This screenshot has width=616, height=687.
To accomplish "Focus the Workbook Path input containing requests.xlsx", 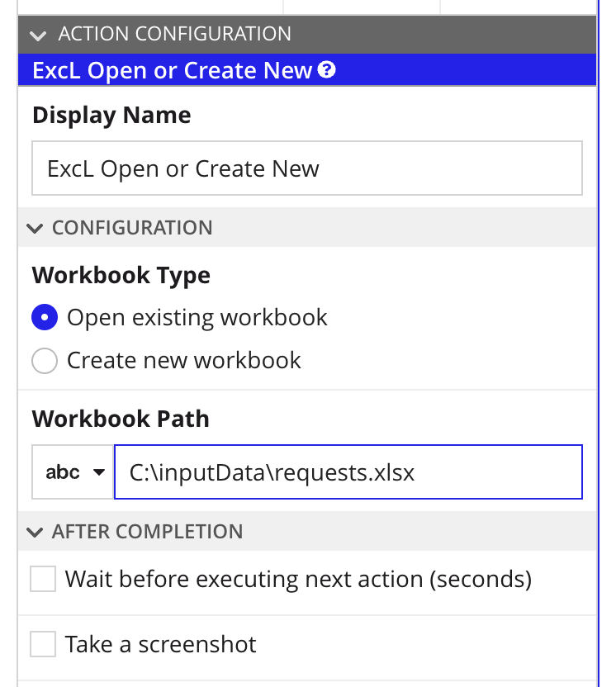I will [348, 472].
